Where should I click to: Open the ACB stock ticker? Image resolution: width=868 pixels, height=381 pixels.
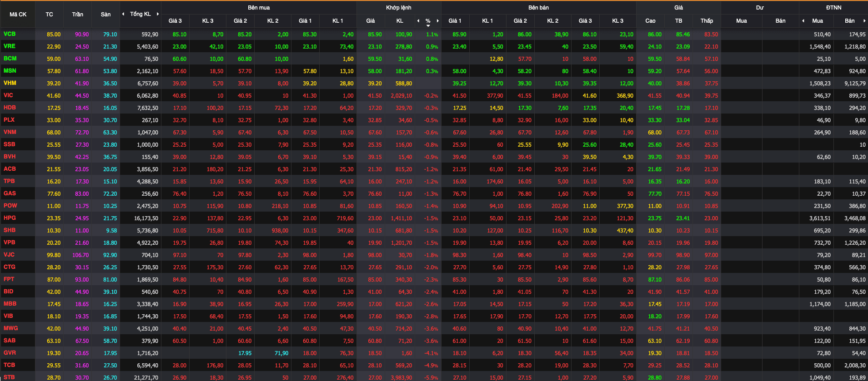coord(10,169)
